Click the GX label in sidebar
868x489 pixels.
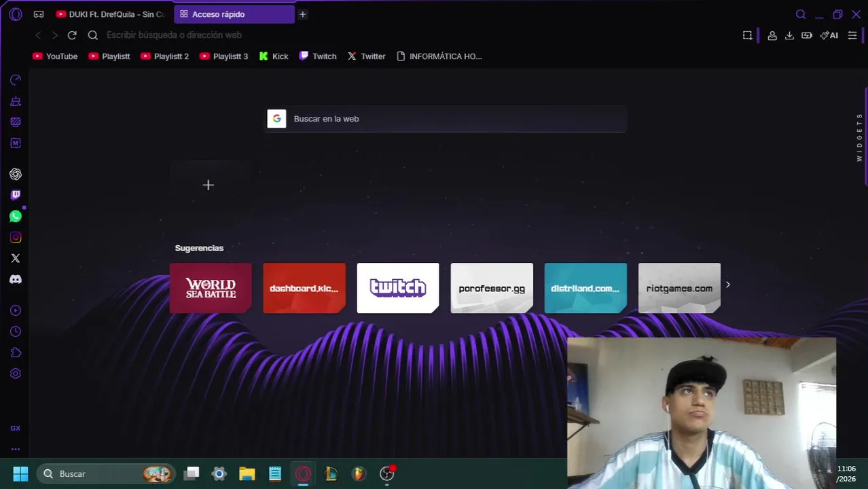(x=16, y=429)
